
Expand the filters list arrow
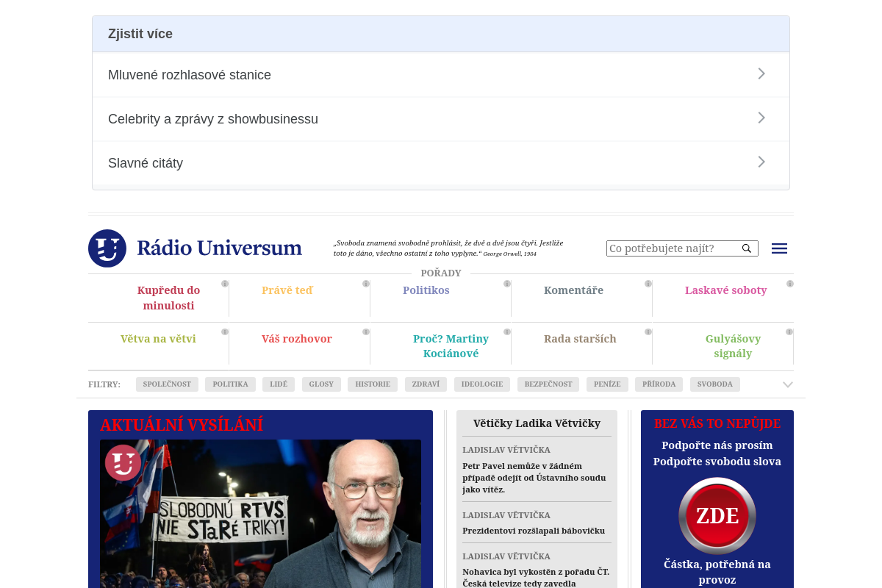coord(788,384)
